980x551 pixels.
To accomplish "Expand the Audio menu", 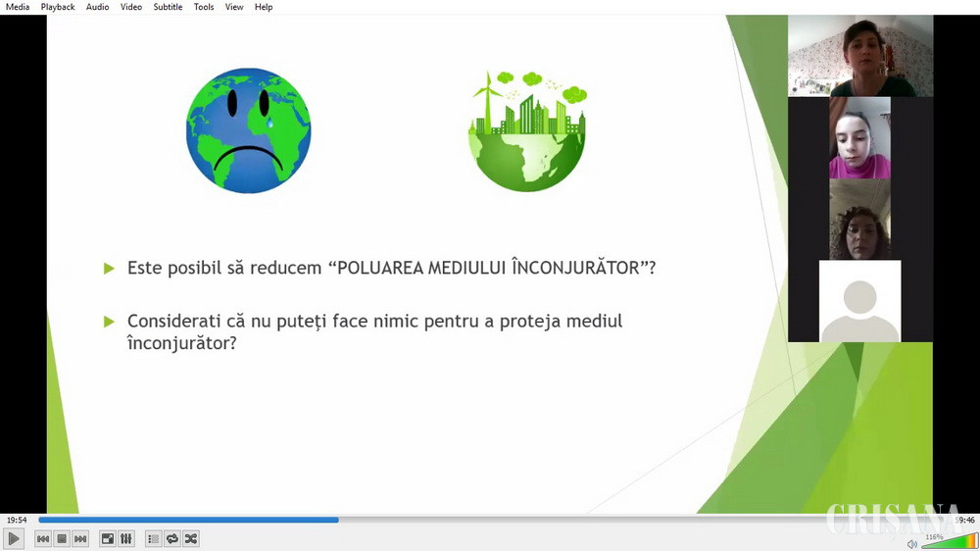I will point(98,7).
